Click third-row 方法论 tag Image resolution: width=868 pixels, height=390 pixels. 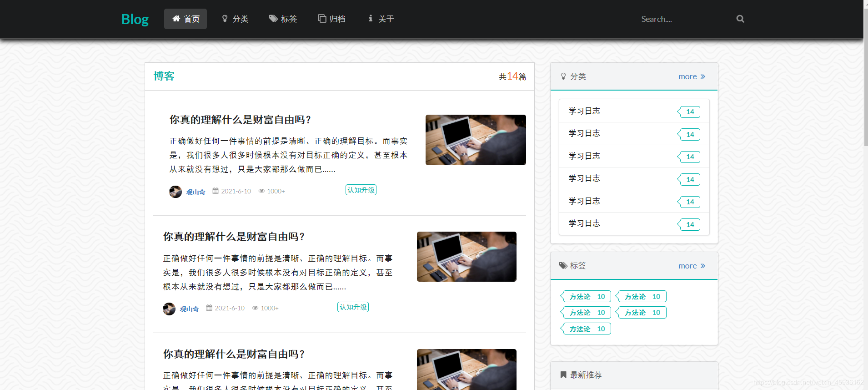586,329
